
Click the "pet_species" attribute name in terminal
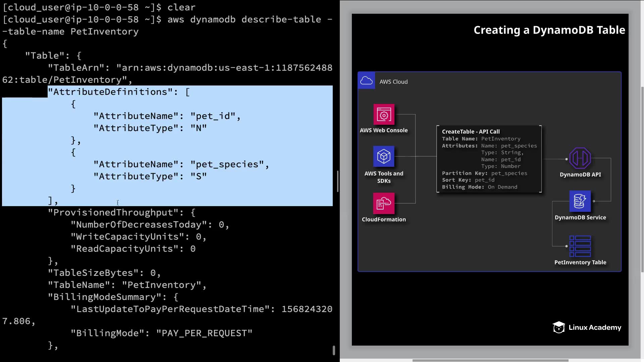click(227, 164)
